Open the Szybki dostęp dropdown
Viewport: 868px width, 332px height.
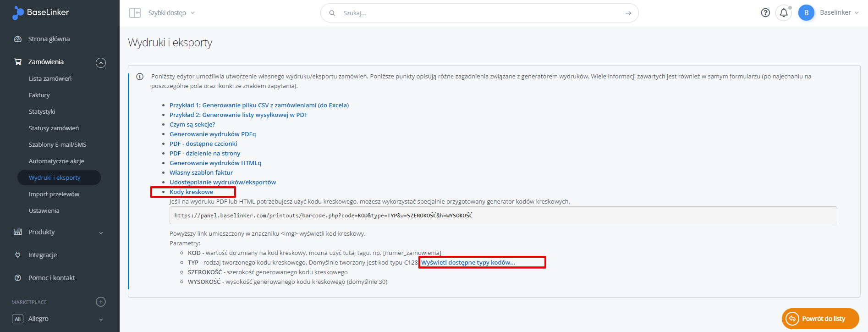(171, 13)
